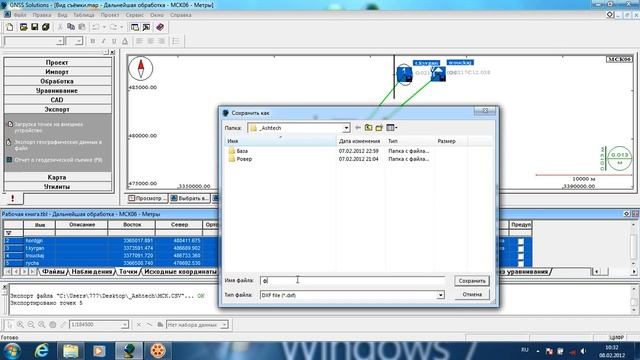The width and height of the screenshot is (640, 360).
Task: Click the Save all toolbar icon
Action: 45,27
